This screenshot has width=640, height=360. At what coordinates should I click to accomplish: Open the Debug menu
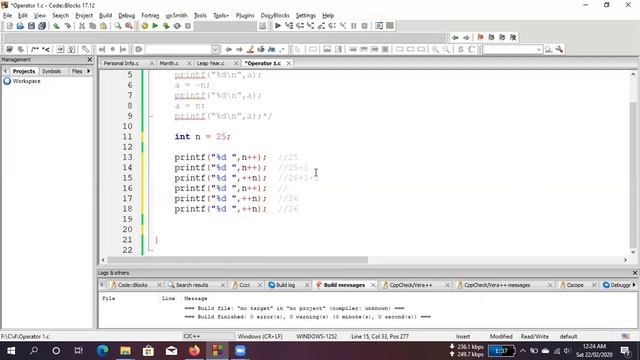click(127, 15)
